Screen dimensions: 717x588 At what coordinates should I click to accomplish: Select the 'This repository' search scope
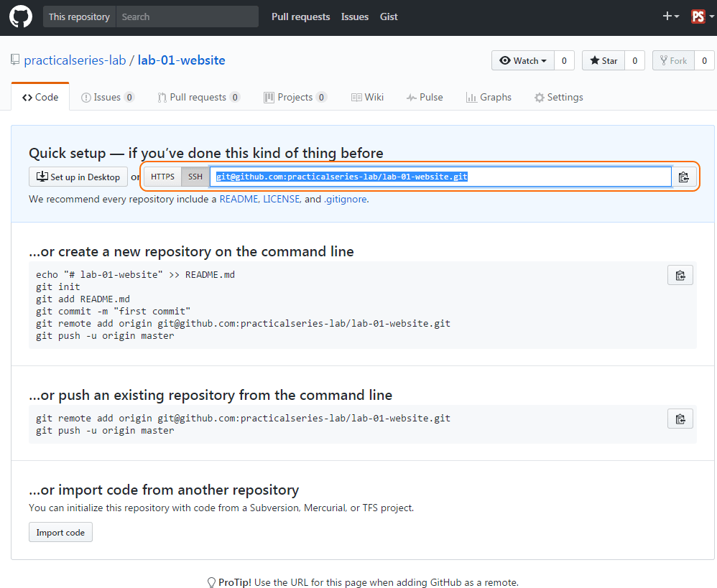click(79, 17)
